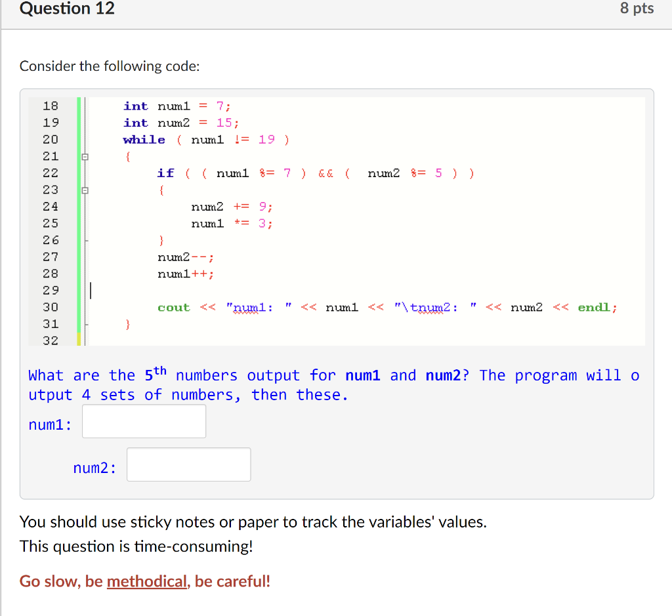Click the text cursor position on line 29
Viewport: 672px width, 616px height.
(92, 290)
